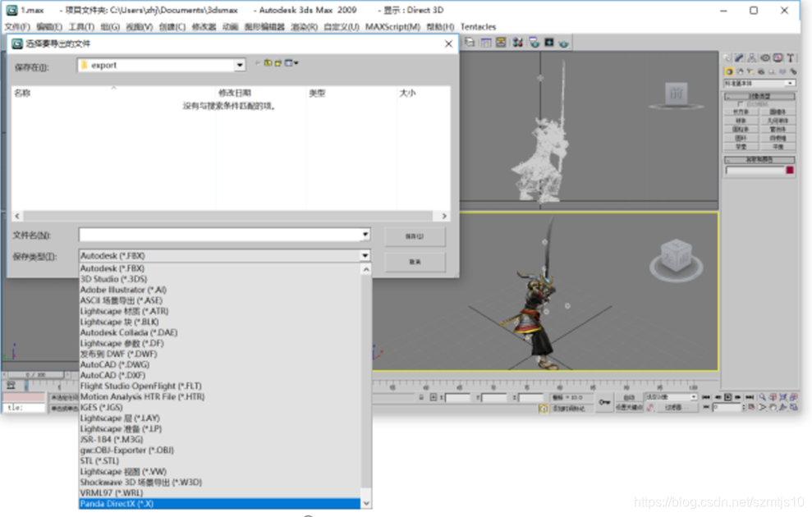Open Material Editor toolbar icon
This screenshot has height=517, width=812.
(517, 43)
